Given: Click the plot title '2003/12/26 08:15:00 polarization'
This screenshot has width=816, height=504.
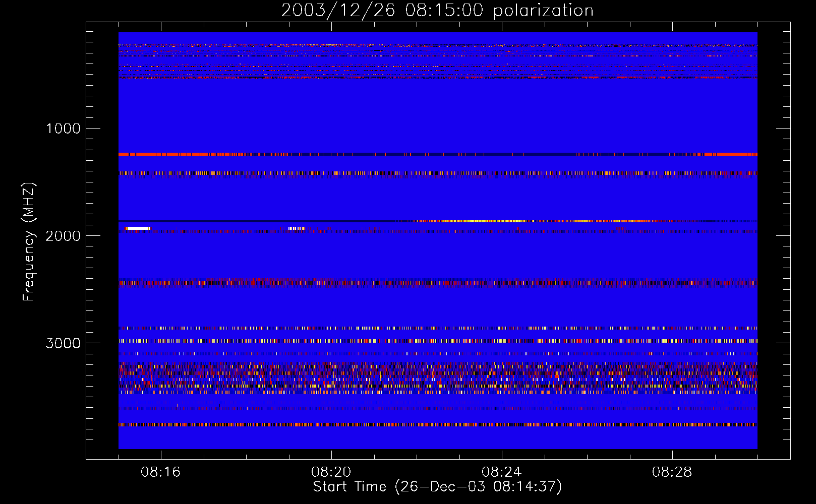Looking at the screenshot, I should pos(437,11).
